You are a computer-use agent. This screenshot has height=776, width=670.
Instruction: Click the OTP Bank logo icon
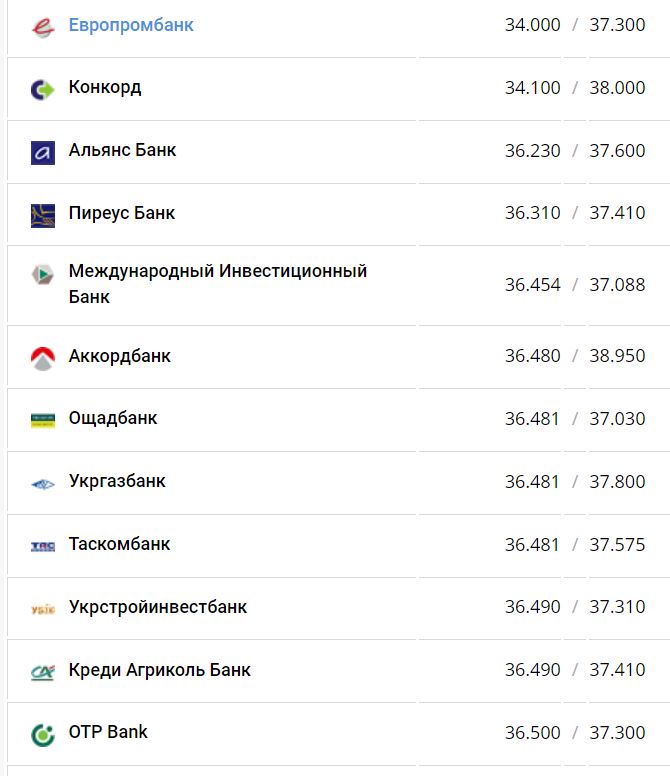(42, 735)
